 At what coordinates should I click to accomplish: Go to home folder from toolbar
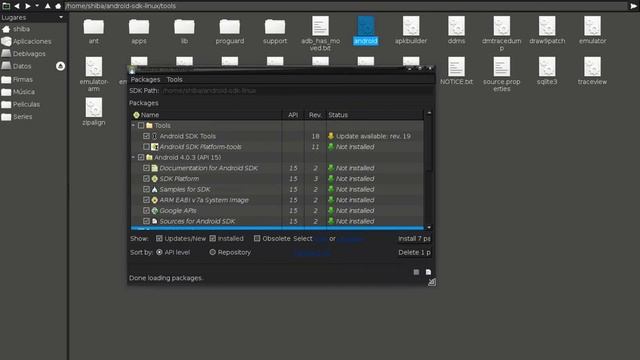pyautogui.click(x=58, y=6)
